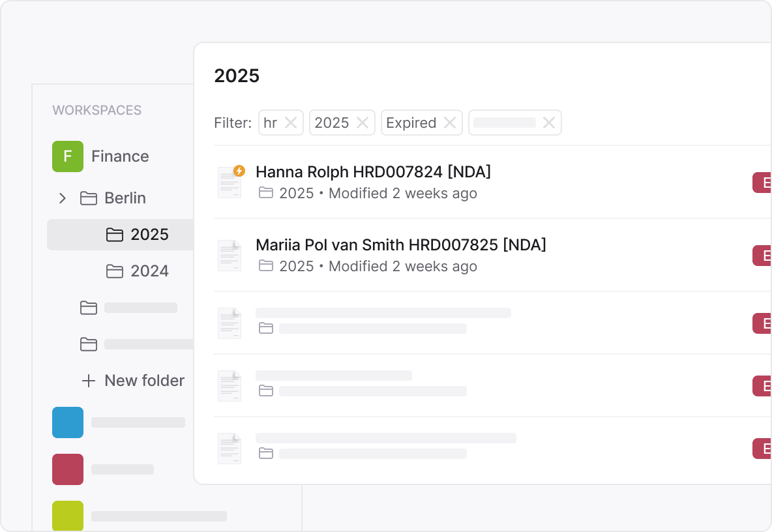The width and height of the screenshot is (772, 532).
Task: Click the red workspace icon in the sidebar
Action: point(68,469)
